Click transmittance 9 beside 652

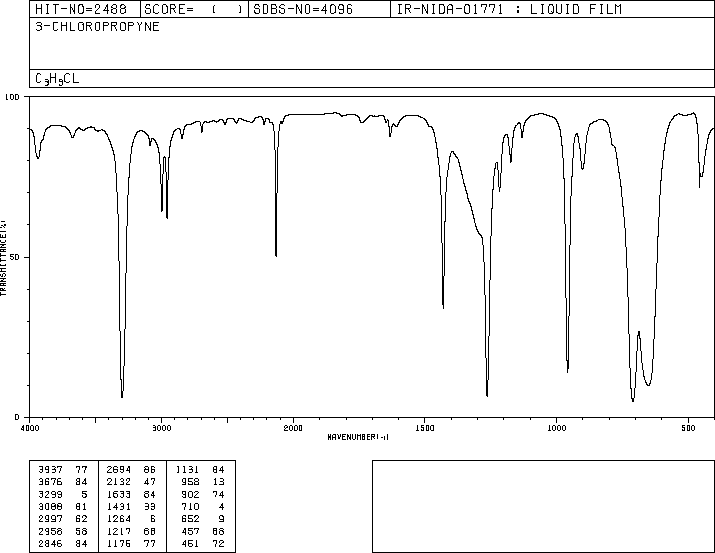click(222, 519)
